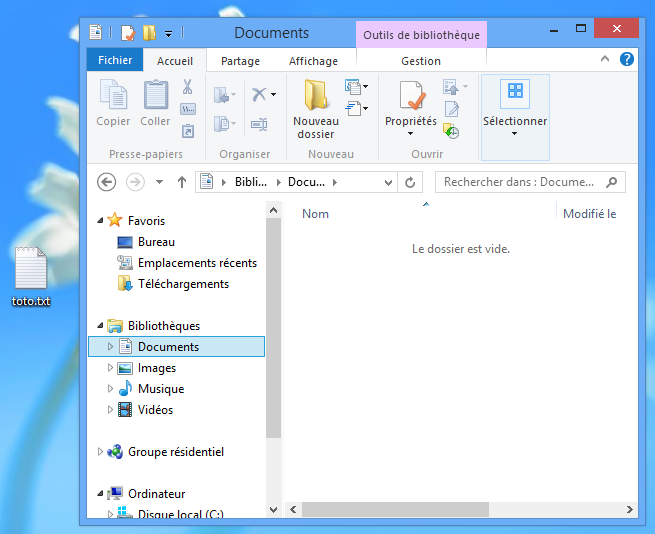Click the Back arrow navigation button
Image resolution: width=655 pixels, height=534 pixels.
(x=107, y=182)
